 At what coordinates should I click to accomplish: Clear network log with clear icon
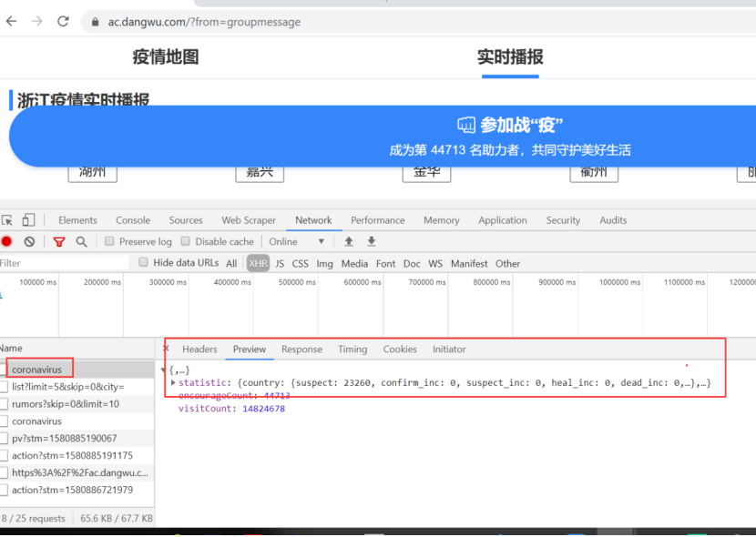pyautogui.click(x=29, y=241)
